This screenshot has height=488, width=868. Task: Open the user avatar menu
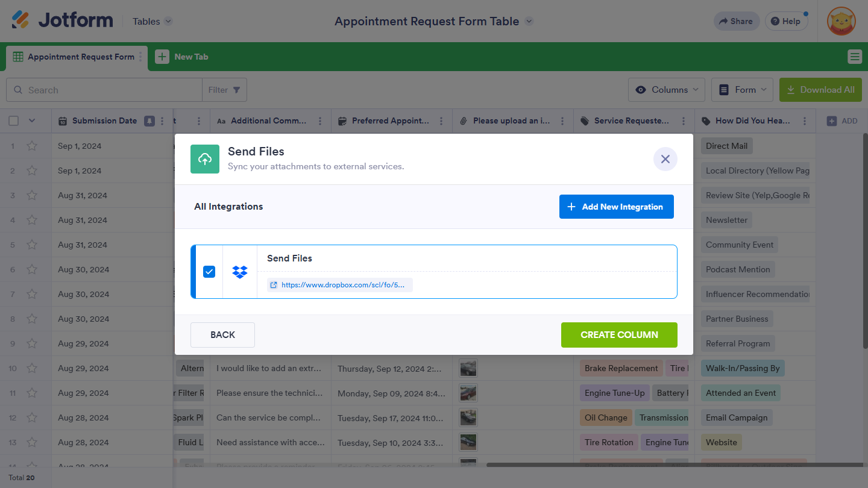click(841, 21)
